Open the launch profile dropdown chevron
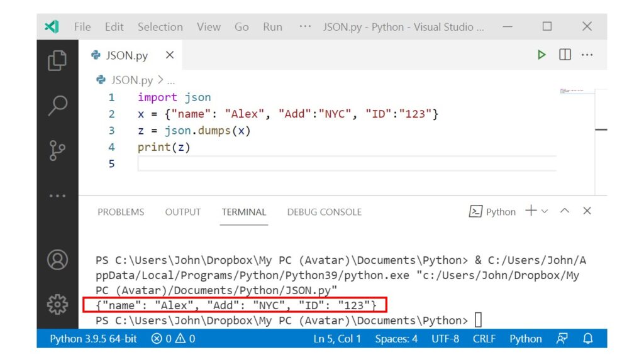 pos(545,211)
